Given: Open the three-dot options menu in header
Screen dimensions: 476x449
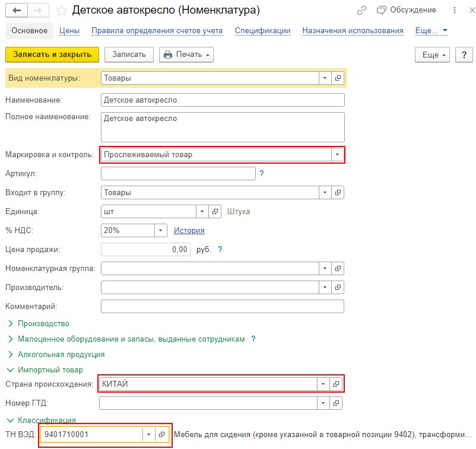Looking at the screenshot, I should click(455, 10).
